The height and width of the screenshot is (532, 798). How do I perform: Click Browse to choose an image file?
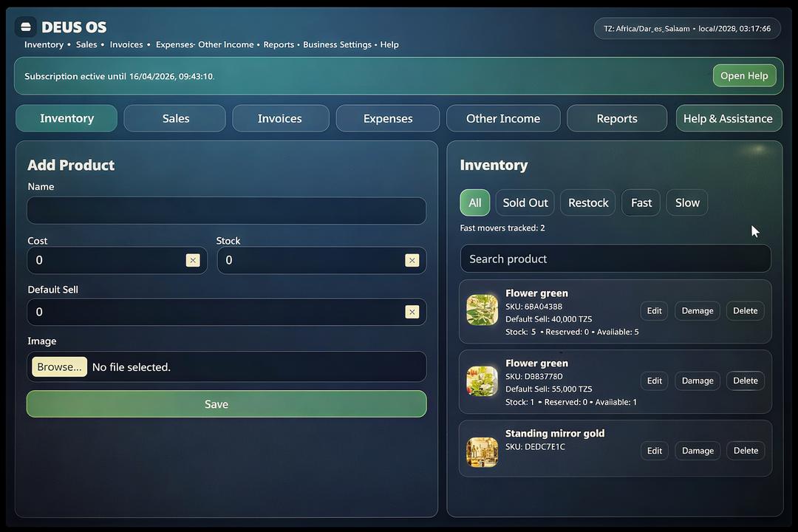point(60,366)
